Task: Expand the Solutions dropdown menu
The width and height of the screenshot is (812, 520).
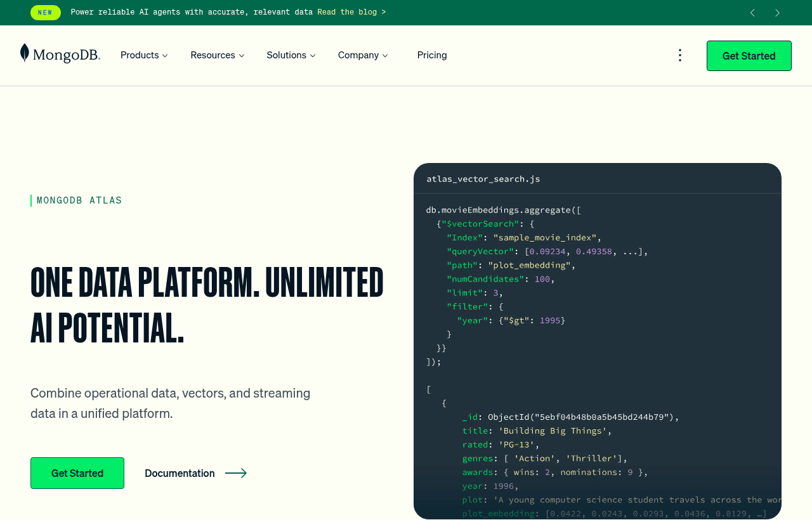Action: (x=291, y=55)
